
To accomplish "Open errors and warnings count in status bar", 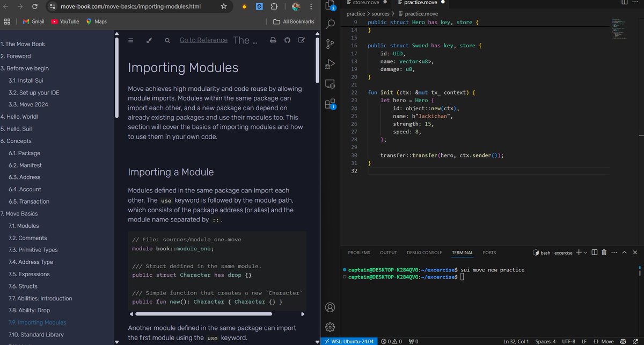I will tap(392, 341).
